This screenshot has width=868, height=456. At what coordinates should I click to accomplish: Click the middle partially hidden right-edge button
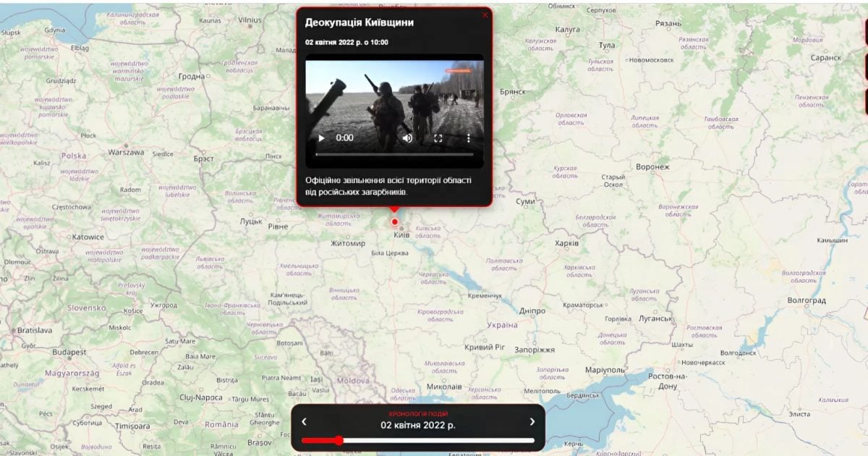pos(865,67)
